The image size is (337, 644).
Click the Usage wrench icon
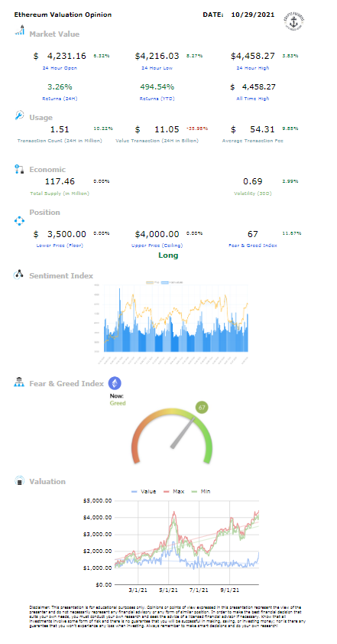click(20, 115)
